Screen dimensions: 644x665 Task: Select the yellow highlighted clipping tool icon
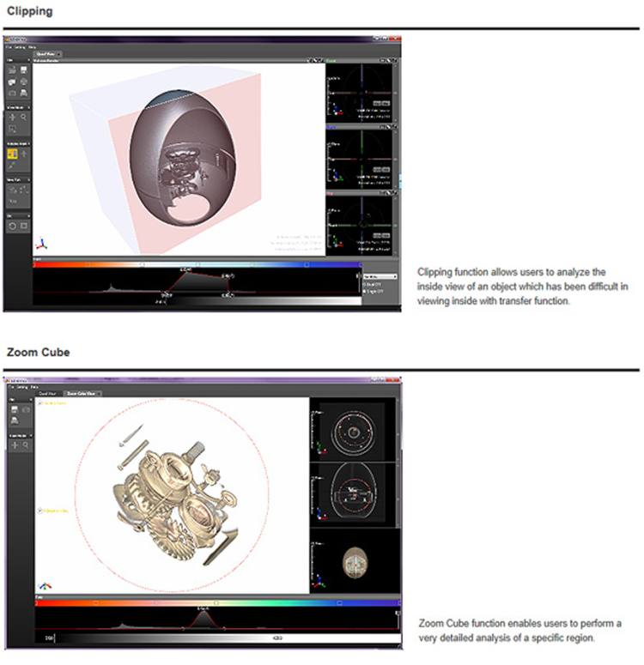click(x=13, y=154)
